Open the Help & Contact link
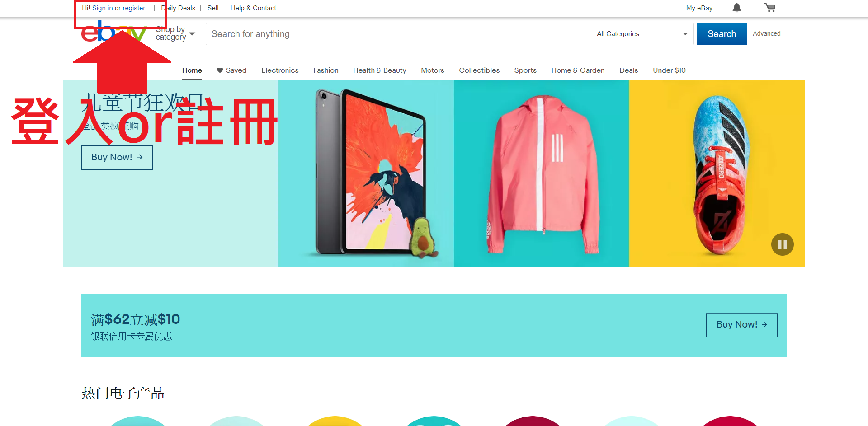This screenshot has height=426, width=868. tap(253, 8)
